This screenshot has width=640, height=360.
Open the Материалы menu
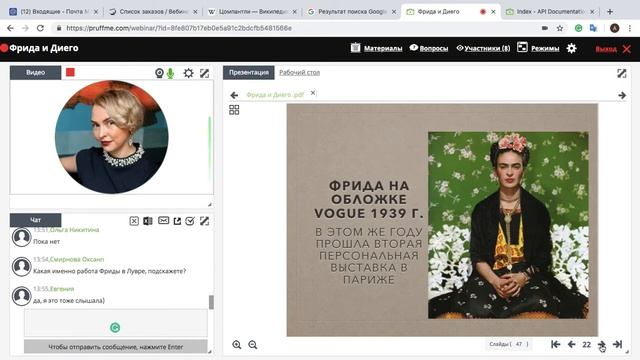point(376,48)
